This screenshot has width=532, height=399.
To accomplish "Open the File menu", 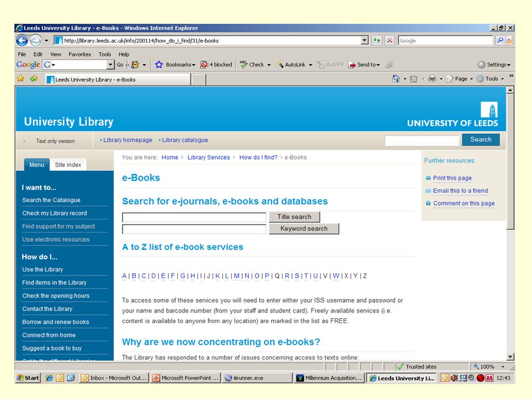I will click(x=22, y=54).
